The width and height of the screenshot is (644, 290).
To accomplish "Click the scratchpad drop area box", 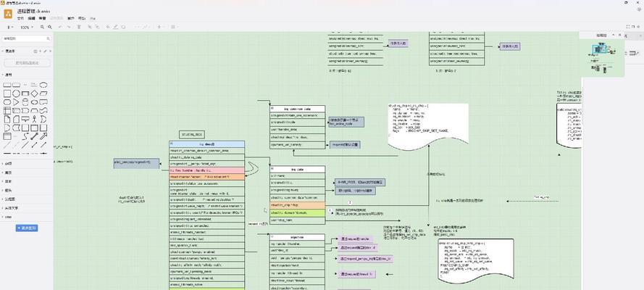I will pos(27,63).
